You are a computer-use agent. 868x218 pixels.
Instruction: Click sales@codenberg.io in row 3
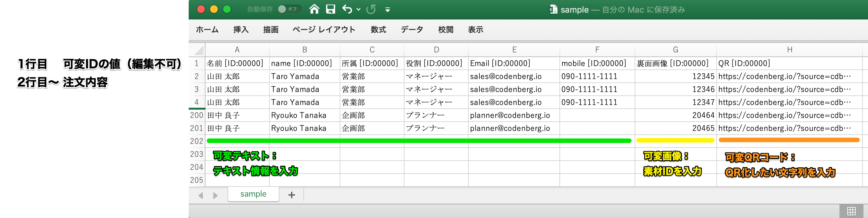pyautogui.click(x=514, y=90)
